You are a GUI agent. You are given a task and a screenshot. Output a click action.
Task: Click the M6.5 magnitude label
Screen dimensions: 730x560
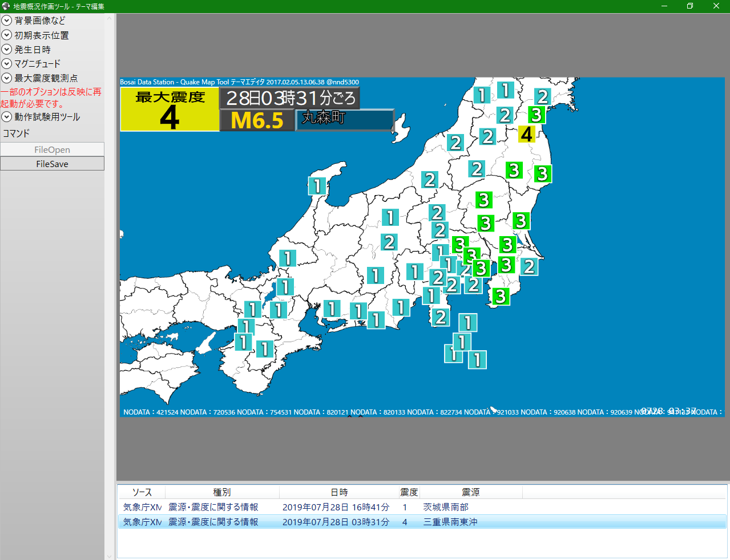pos(257,121)
